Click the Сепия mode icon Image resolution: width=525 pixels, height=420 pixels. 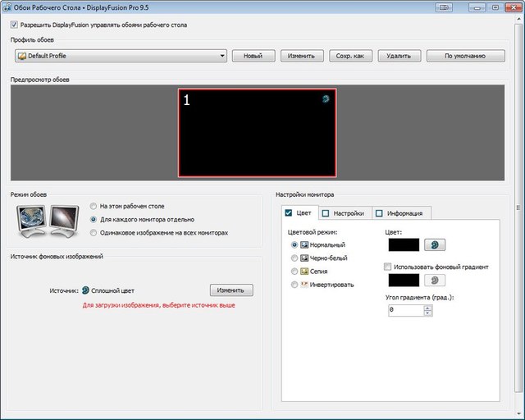pyautogui.click(x=304, y=272)
